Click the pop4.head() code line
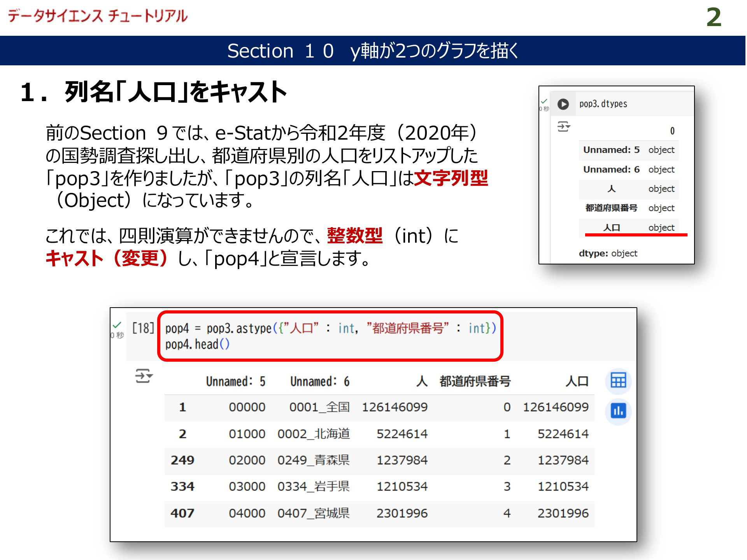Image resolution: width=747 pixels, height=560 pixels. pyautogui.click(x=197, y=345)
